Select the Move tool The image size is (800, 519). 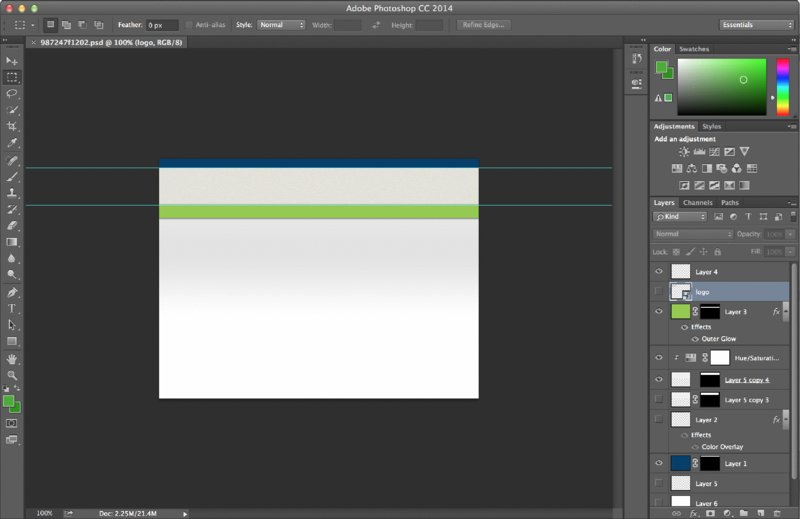(x=12, y=61)
